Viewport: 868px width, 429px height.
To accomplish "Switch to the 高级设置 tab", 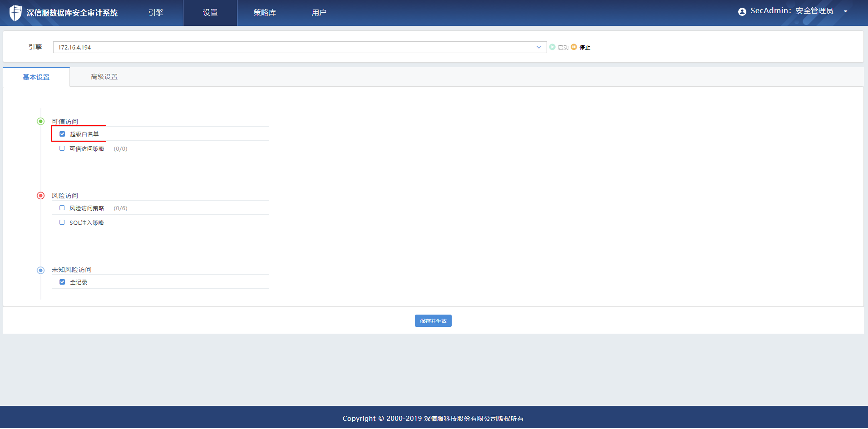I will 104,77.
